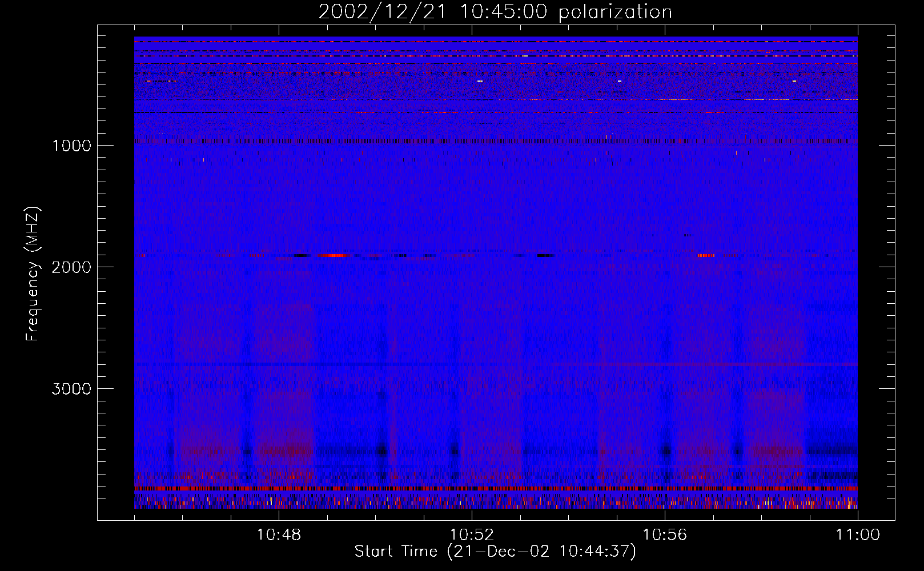Screen dimensions: 924x571
Task: Click the plot title '2002/12/21 10:45:00 polarization'
Action: pos(495,12)
